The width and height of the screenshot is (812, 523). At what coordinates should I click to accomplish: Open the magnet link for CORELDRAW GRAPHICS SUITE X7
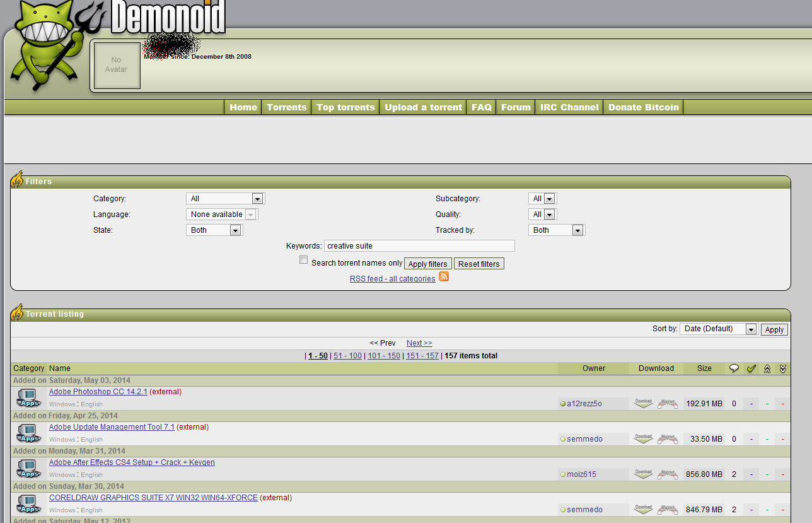[668, 509]
